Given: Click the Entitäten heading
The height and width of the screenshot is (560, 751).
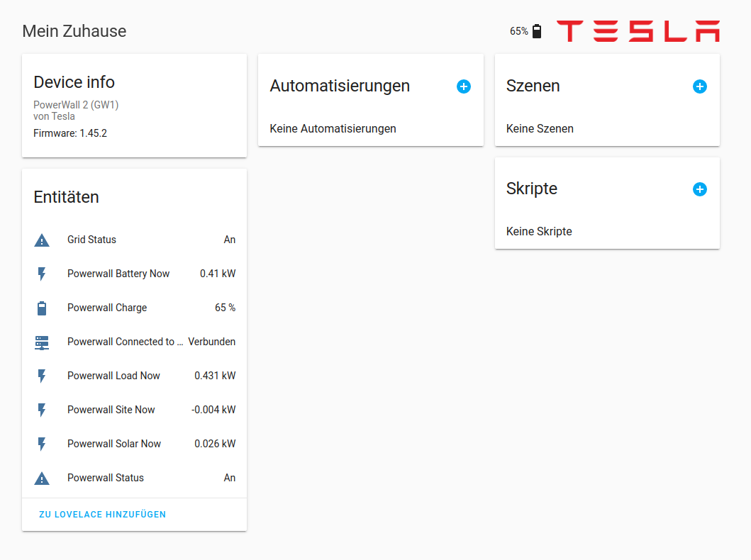Looking at the screenshot, I should pyautogui.click(x=66, y=197).
